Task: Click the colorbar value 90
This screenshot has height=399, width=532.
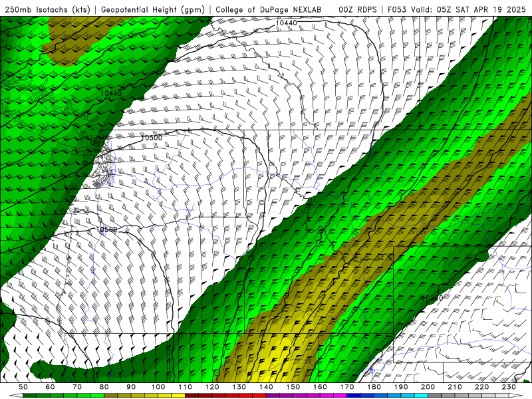Action: 131,387
